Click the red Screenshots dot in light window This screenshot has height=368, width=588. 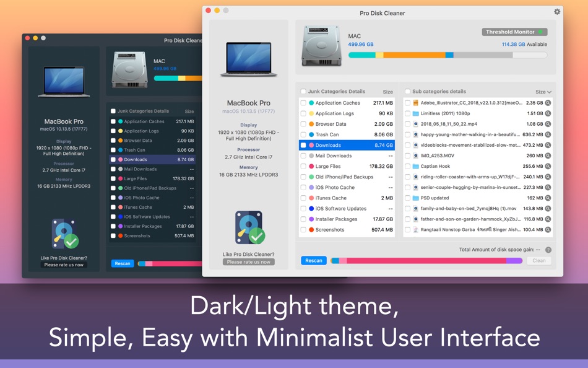[x=311, y=229]
